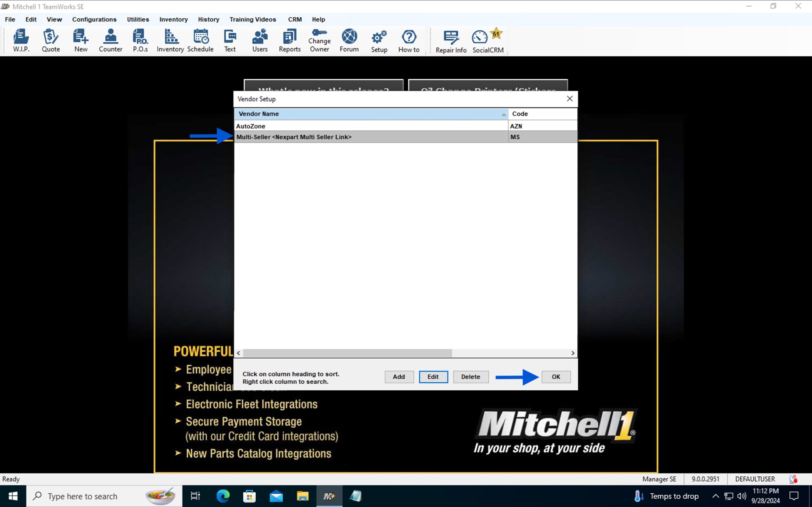This screenshot has height=507, width=812.
Task: Sort by Code column header
Action: coord(543,114)
